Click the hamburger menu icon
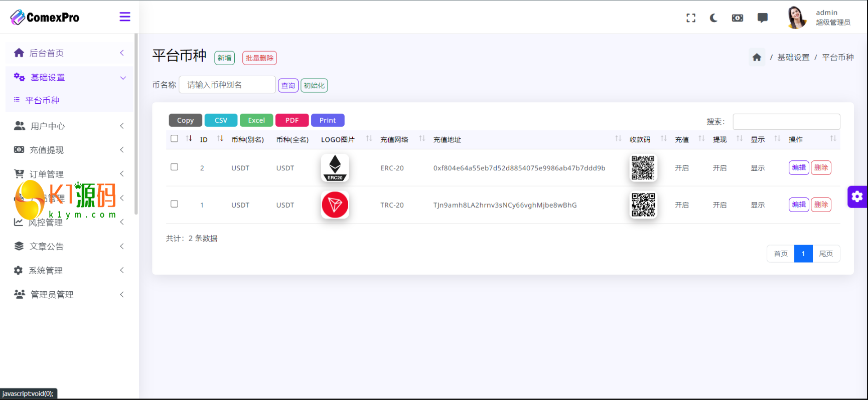The height and width of the screenshot is (400, 868). 125,17
